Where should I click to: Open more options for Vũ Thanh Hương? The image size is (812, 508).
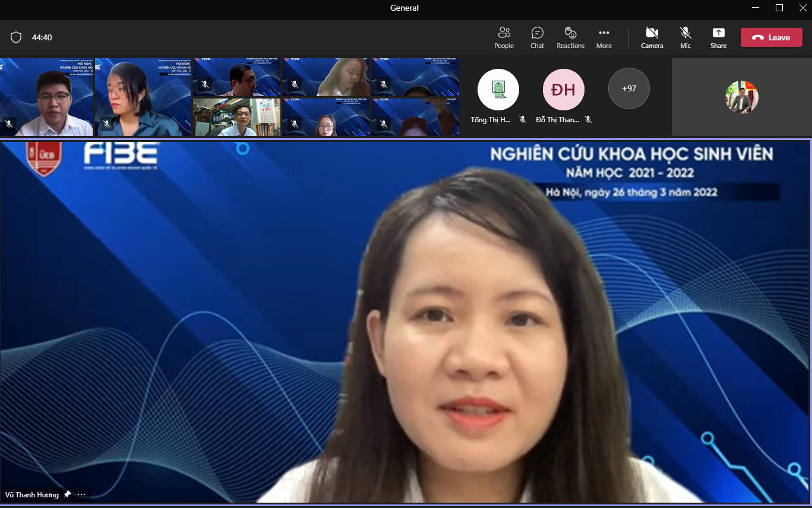pos(81,494)
